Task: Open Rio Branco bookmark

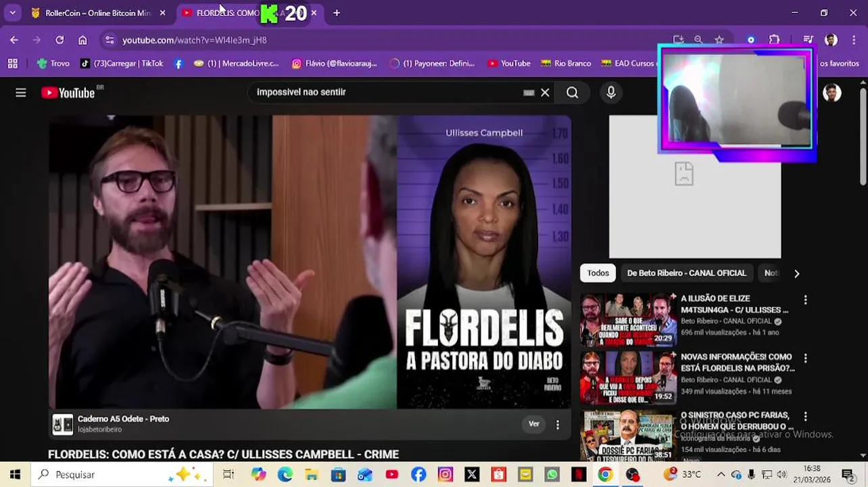Action: [x=566, y=64]
